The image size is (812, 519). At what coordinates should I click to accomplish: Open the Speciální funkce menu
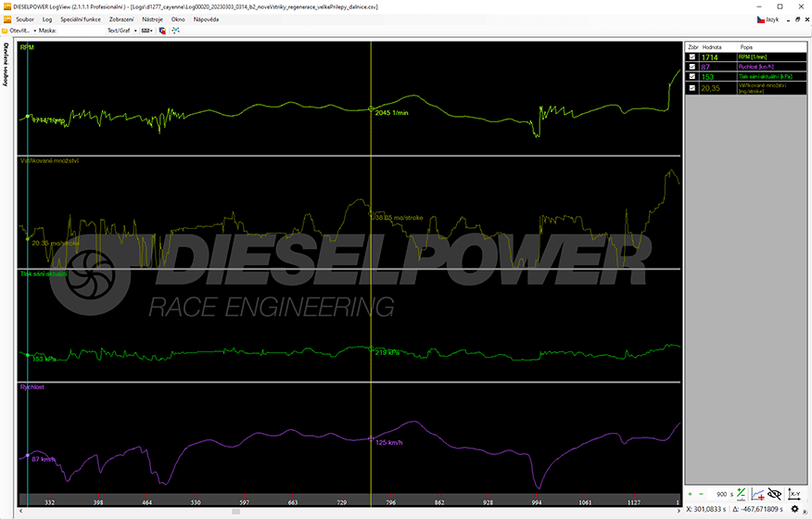(81, 19)
